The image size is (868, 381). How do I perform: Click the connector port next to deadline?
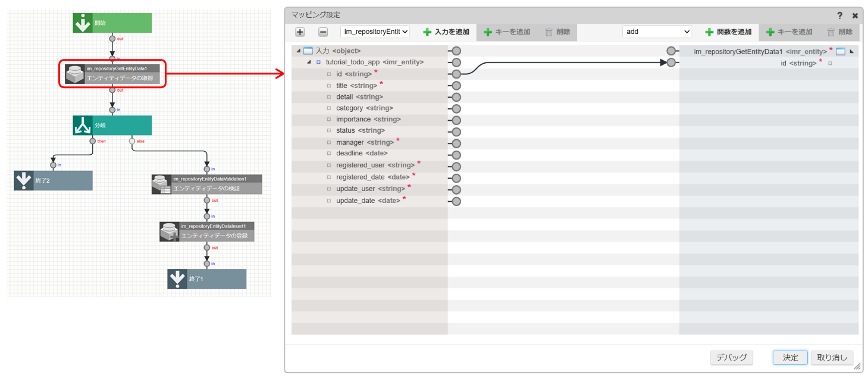(456, 154)
